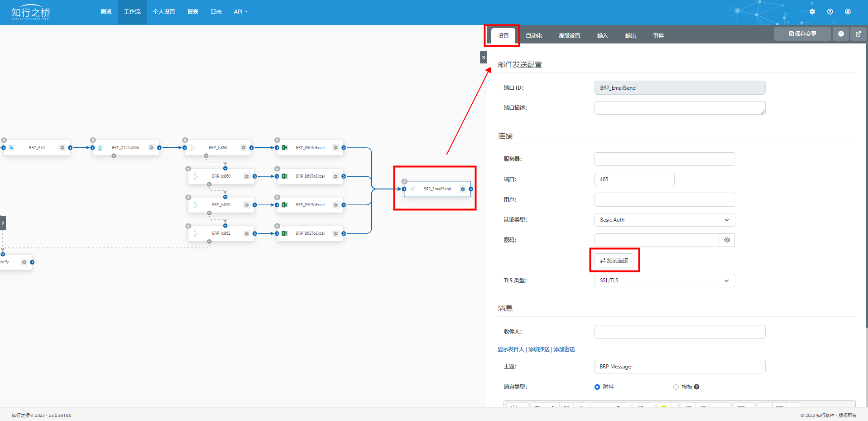Open gear settings of BRP_Is860 node

(246, 176)
